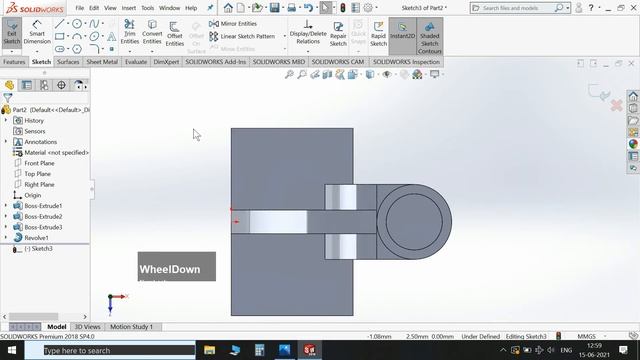Open the File menu
The image size is (640, 360).
pos(80,8)
